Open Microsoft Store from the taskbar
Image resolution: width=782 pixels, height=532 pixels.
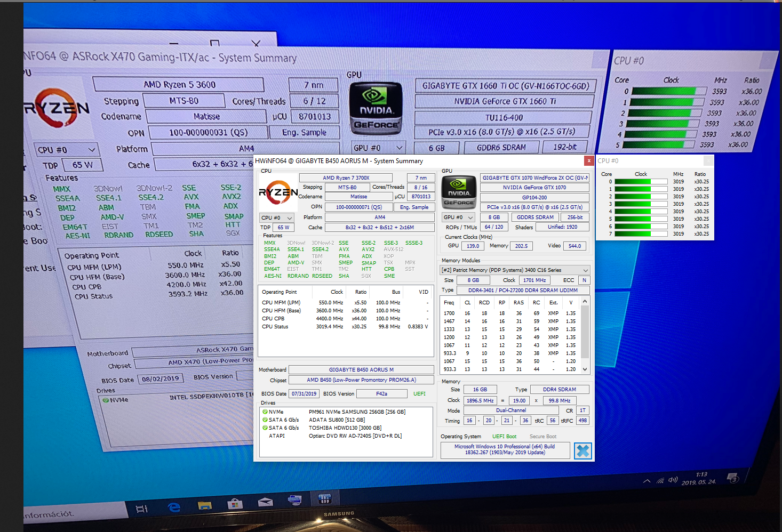tap(235, 503)
